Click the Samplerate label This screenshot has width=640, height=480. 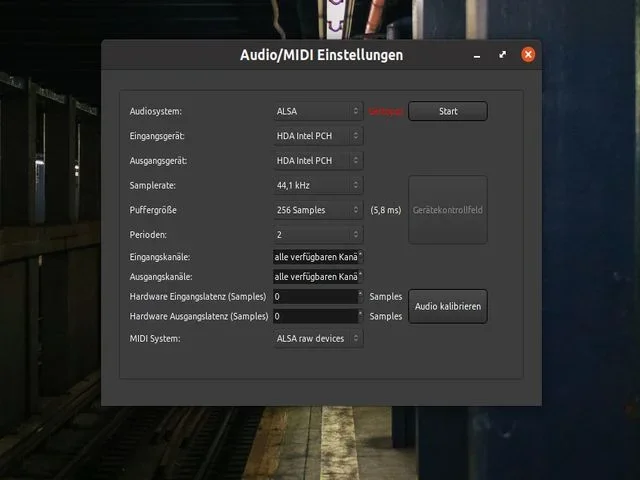[x=152, y=185]
